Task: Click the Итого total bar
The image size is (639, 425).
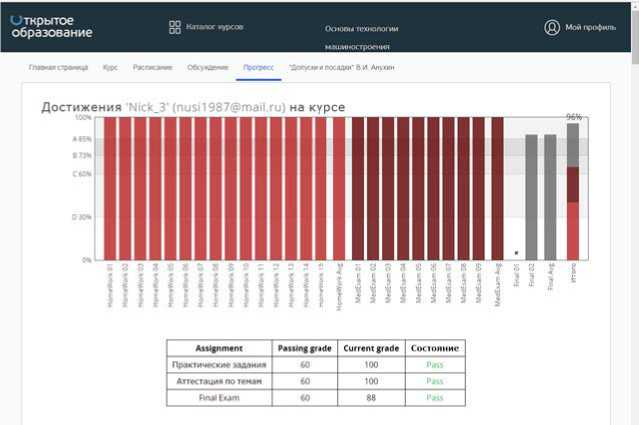Action: [x=573, y=192]
